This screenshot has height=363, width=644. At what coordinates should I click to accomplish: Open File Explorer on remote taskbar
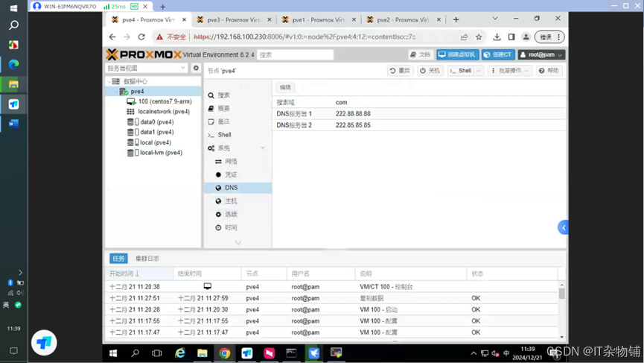pos(202,353)
